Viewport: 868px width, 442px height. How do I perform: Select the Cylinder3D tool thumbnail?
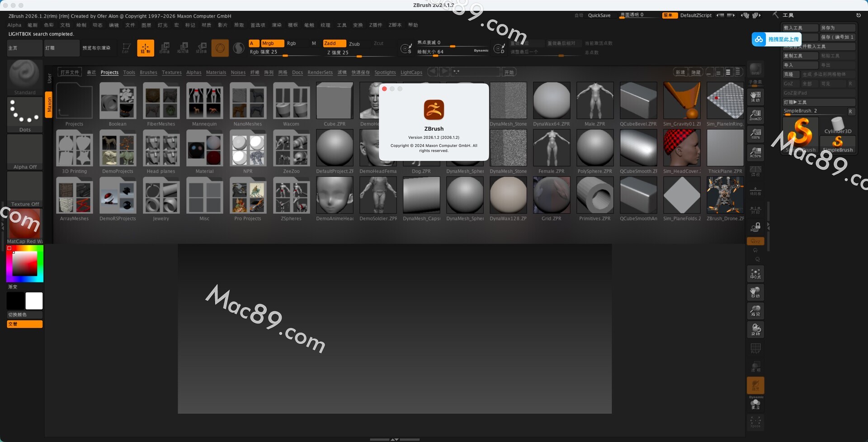pyautogui.click(x=837, y=125)
